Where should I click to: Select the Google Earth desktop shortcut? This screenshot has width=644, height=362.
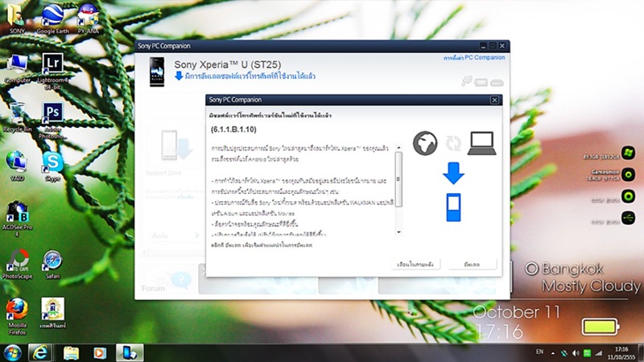coord(52,19)
